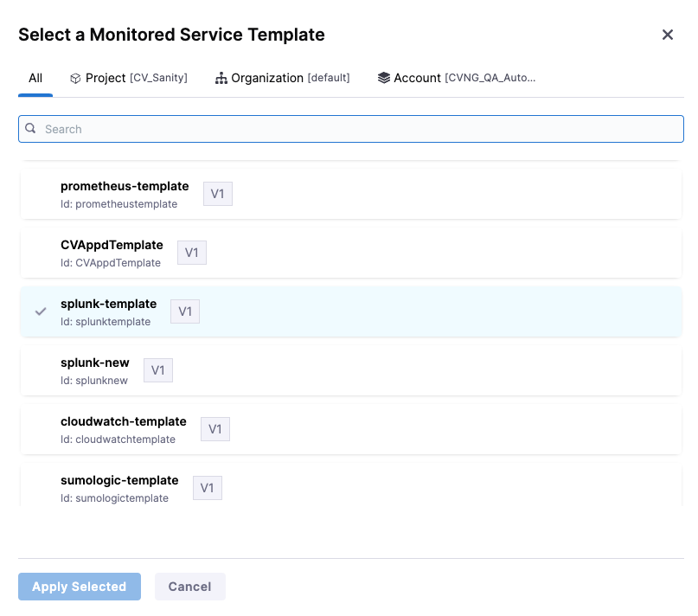Open the Project [CV_Sanity] tab
The width and height of the screenshot is (698, 616).
[x=129, y=78]
